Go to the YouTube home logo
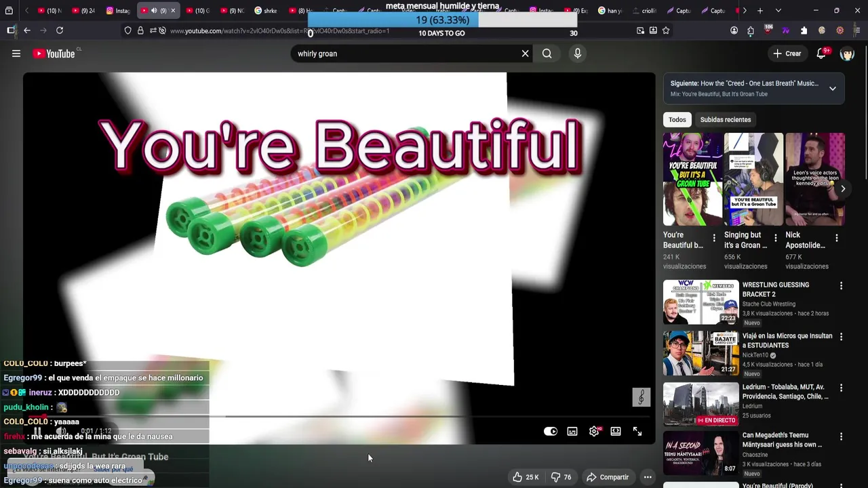This screenshot has height=488, width=868. 54,54
